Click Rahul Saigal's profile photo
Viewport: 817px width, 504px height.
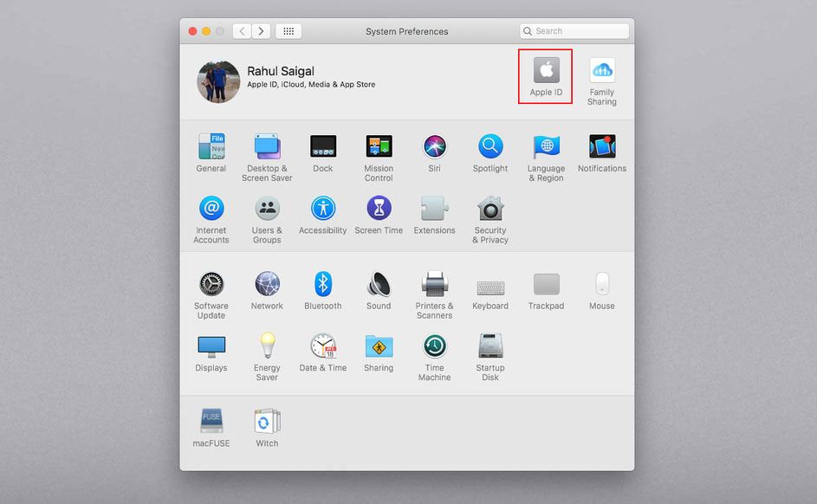click(x=218, y=81)
